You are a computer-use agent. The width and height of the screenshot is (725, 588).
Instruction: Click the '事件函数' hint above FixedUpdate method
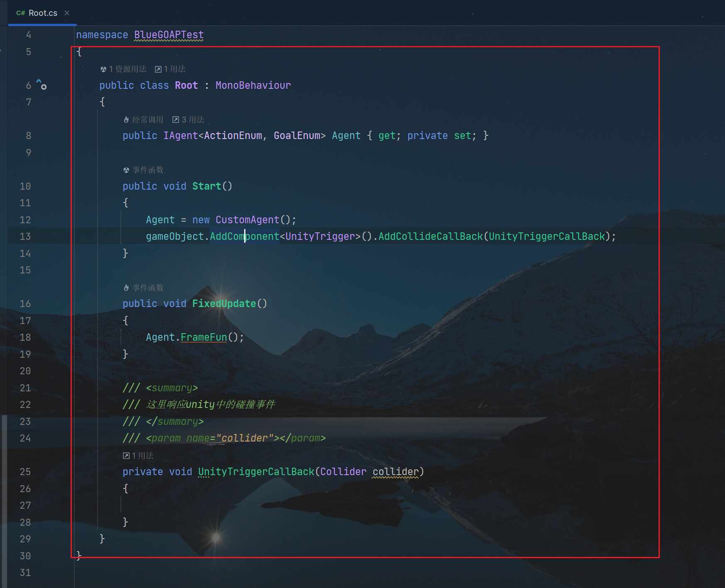point(148,288)
